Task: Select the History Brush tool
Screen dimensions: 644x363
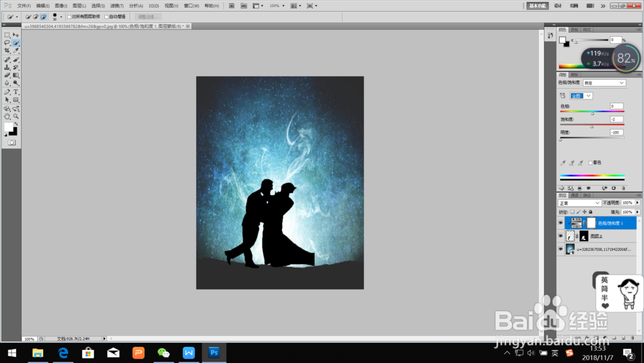Action: click(15, 68)
